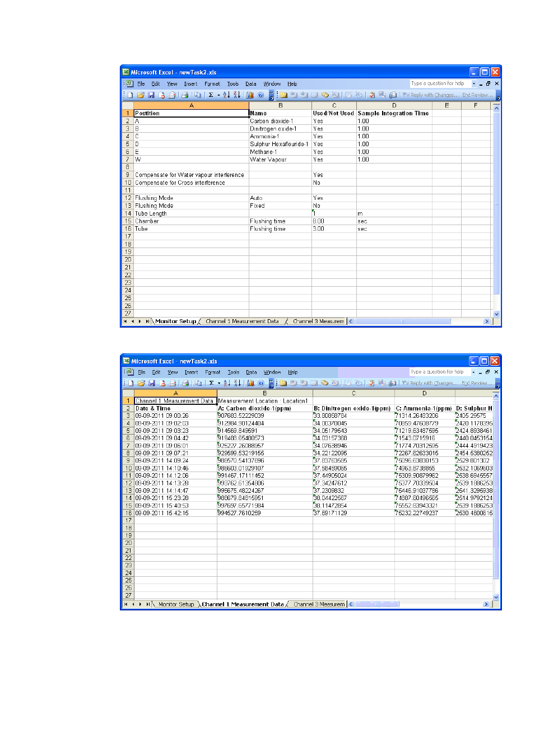This screenshot has height=756, width=535.
Task: Click vertical scroll down arrow, Monitor Setup window
Action: coord(496,314)
